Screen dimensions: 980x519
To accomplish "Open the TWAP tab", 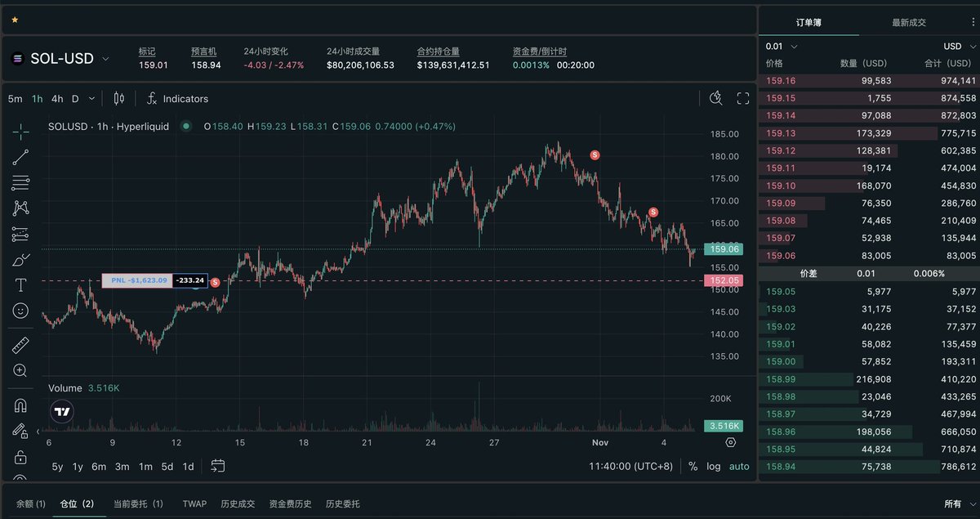I will tap(194, 504).
